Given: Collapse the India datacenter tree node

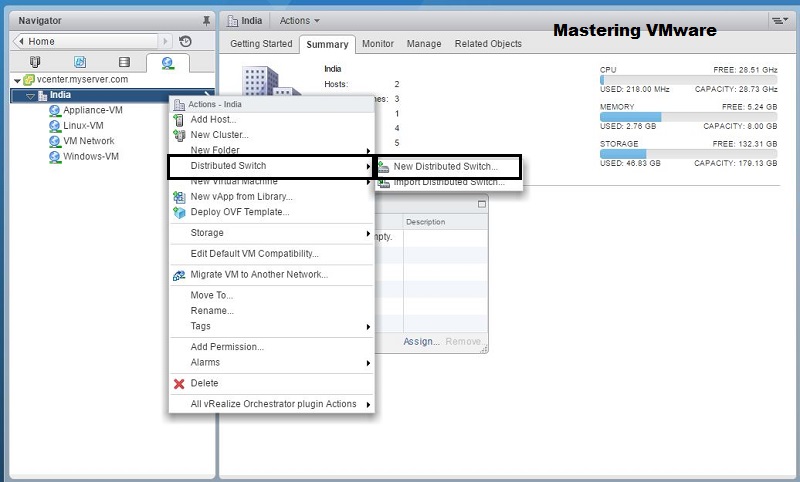Looking at the screenshot, I should (31, 96).
